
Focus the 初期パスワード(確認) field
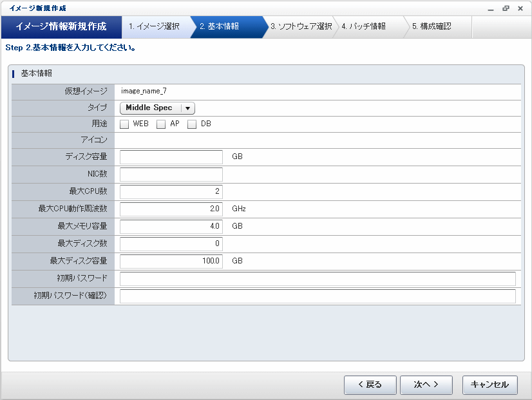[x=318, y=296]
